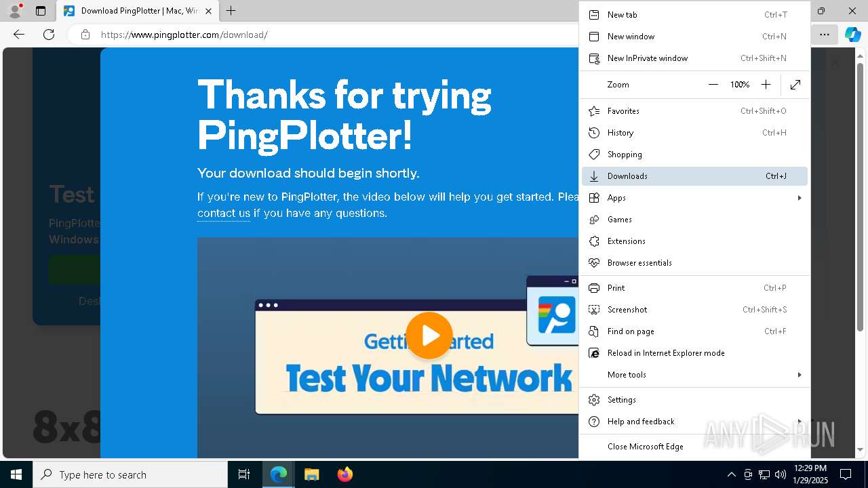This screenshot has width=868, height=488.
Task: Open a New tab from menu
Action: (x=694, y=15)
